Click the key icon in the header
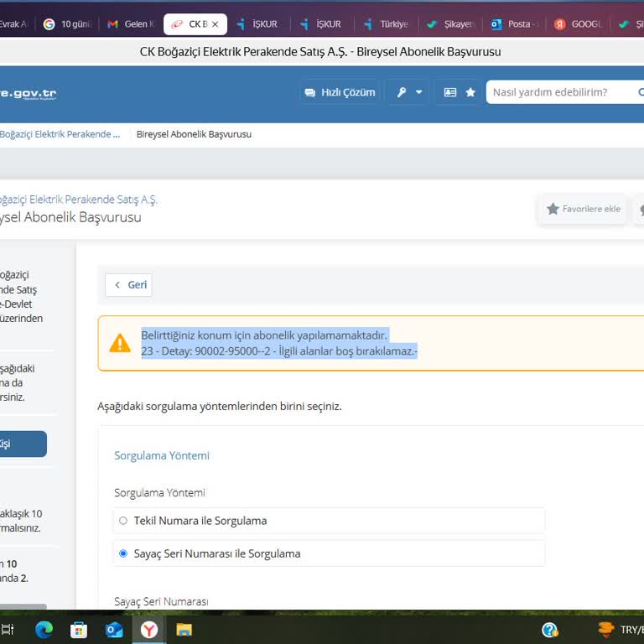 click(402, 92)
